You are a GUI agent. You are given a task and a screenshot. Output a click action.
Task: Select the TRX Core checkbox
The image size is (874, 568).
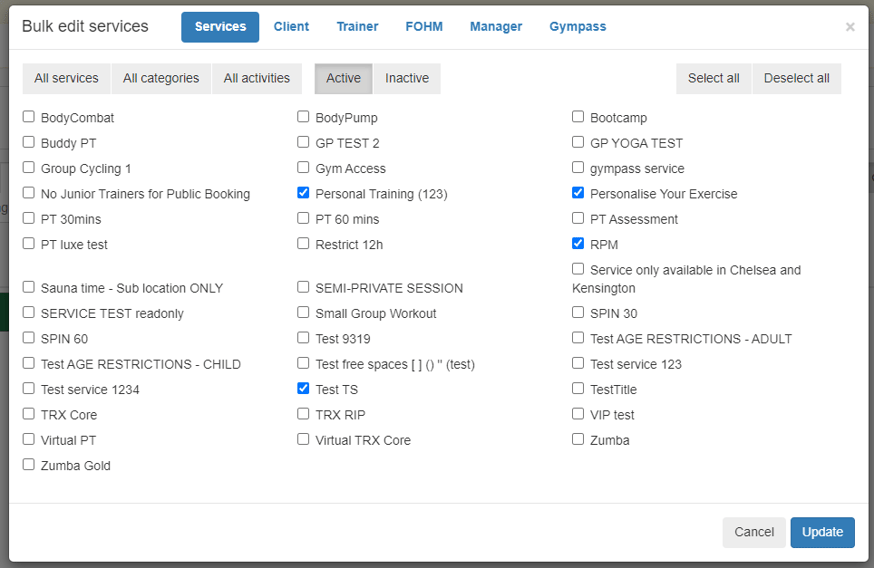28,414
